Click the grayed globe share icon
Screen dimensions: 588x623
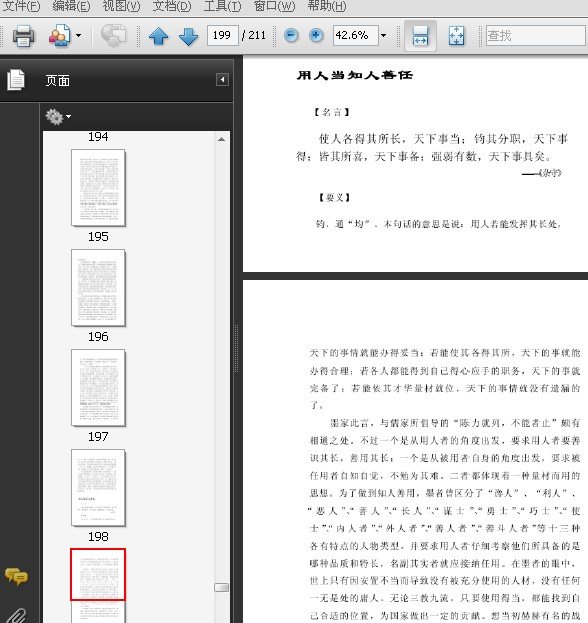[113, 36]
